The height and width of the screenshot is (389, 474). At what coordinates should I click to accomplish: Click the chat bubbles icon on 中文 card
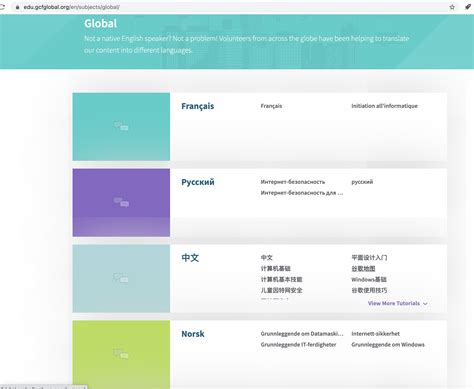(121, 278)
